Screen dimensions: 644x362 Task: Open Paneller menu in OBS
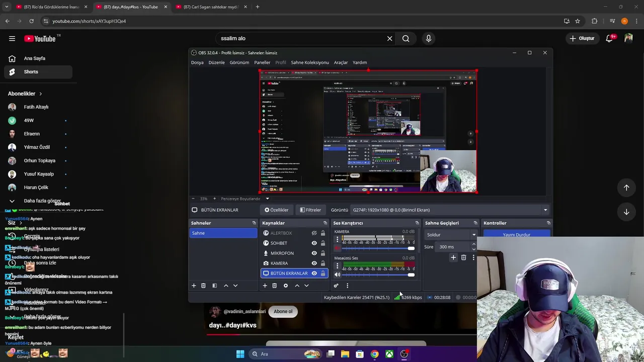(x=262, y=62)
